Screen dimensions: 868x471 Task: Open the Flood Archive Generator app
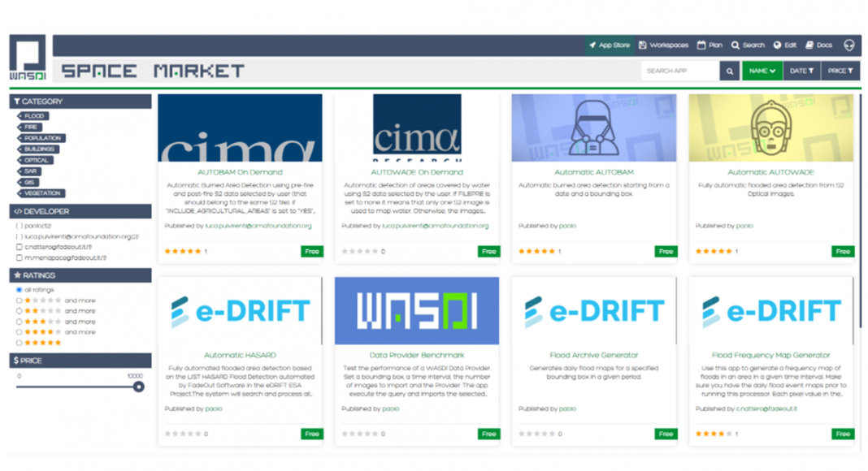coord(594,355)
